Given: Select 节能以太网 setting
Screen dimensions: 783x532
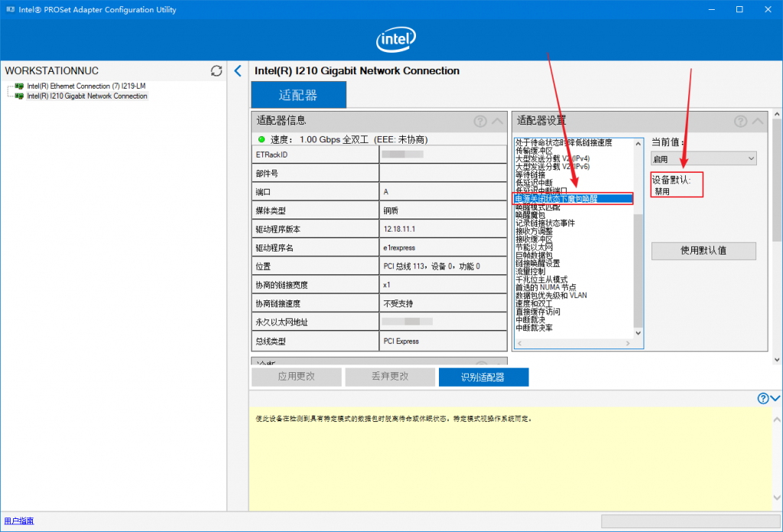Looking at the screenshot, I should click(x=534, y=247).
